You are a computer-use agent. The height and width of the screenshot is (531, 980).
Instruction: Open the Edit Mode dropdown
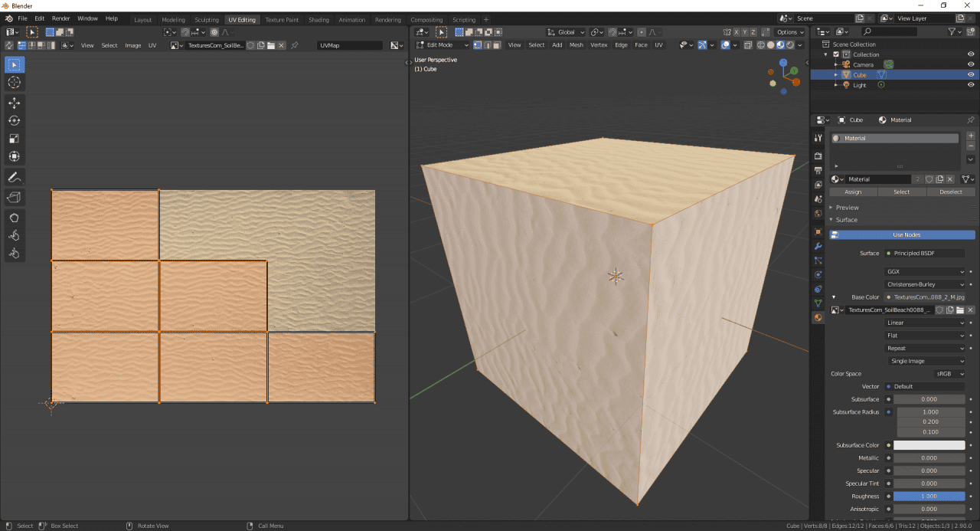pyautogui.click(x=442, y=44)
